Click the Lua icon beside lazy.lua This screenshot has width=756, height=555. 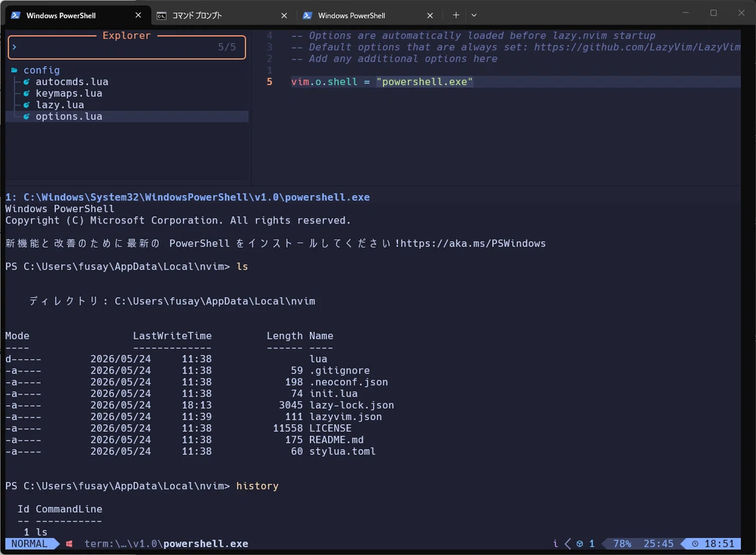pyautogui.click(x=26, y=105)
